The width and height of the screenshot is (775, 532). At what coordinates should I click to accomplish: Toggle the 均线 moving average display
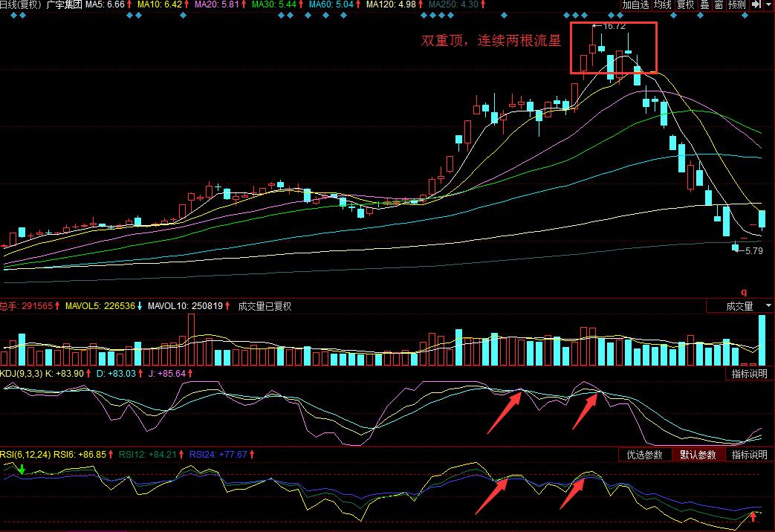pyautogui.click(x=662, y=5)
